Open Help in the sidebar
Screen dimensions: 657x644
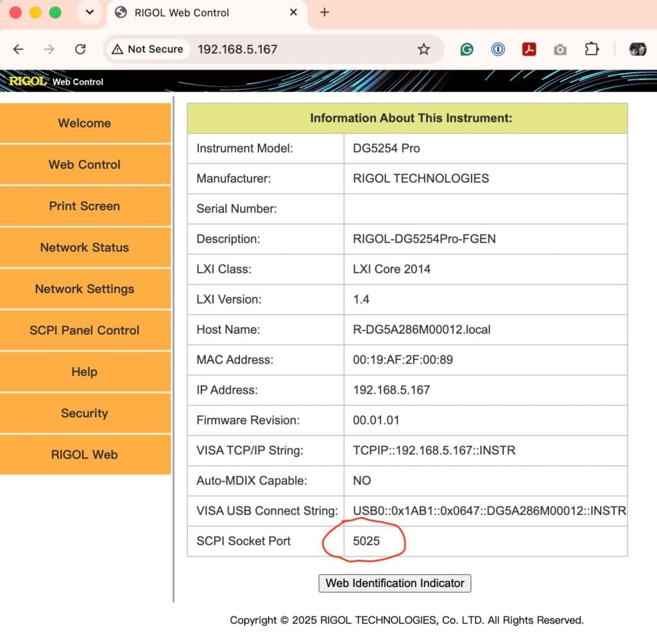[x=85, y=372]
